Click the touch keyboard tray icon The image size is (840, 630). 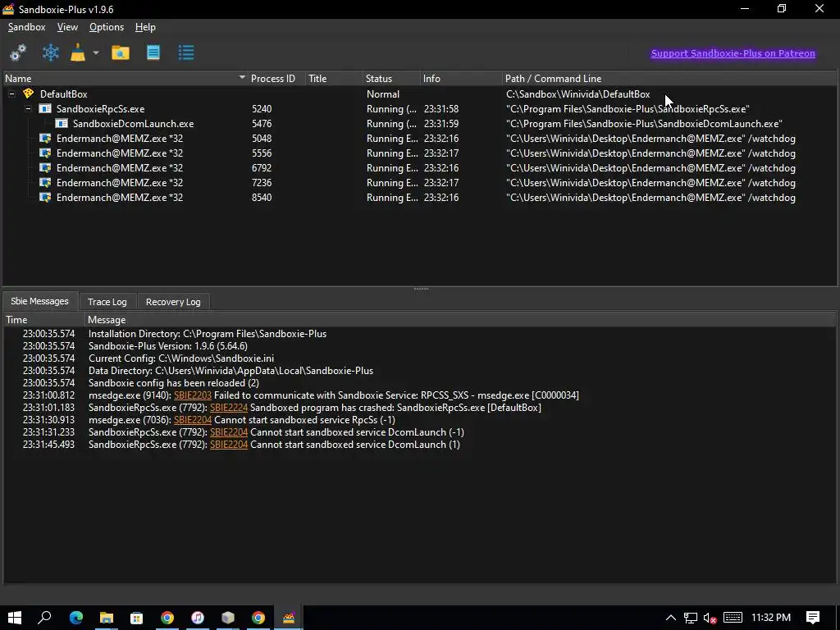tap(733, 618)
